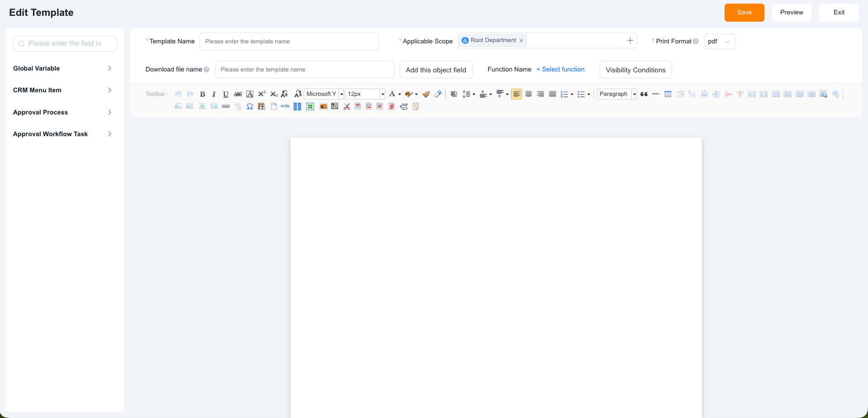Insert a blockquote with the quote icon

[x=644, y=94]
